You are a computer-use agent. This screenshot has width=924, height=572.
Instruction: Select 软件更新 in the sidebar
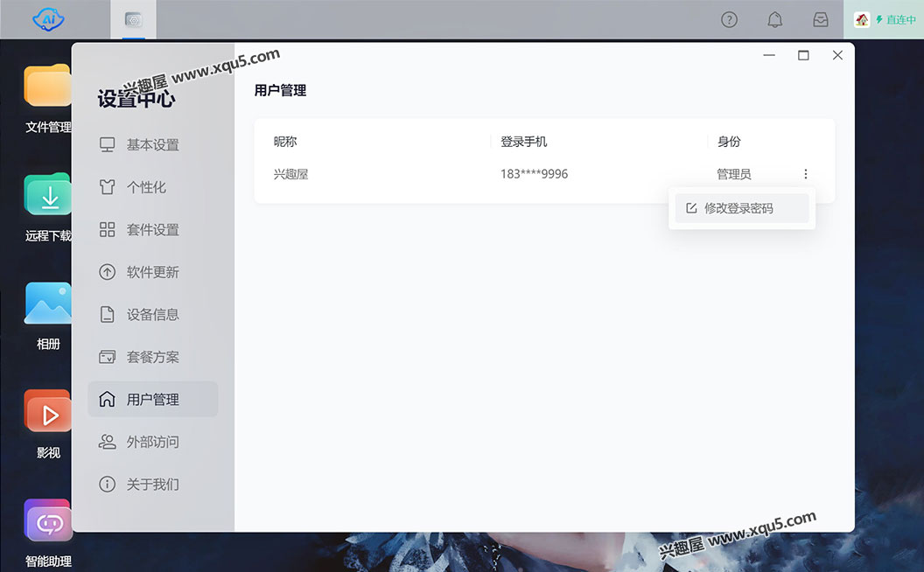click(x=152, y=272)
